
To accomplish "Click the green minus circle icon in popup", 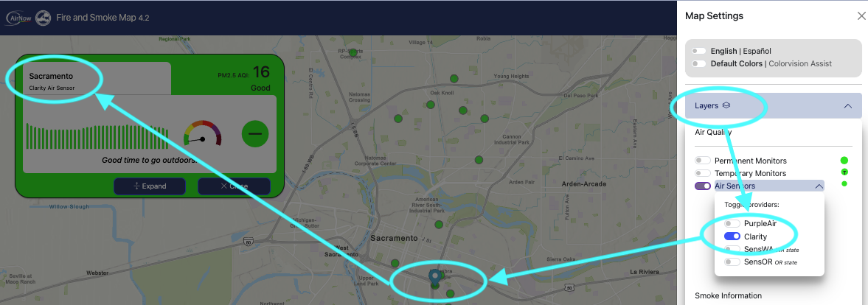I will (255, 134).
